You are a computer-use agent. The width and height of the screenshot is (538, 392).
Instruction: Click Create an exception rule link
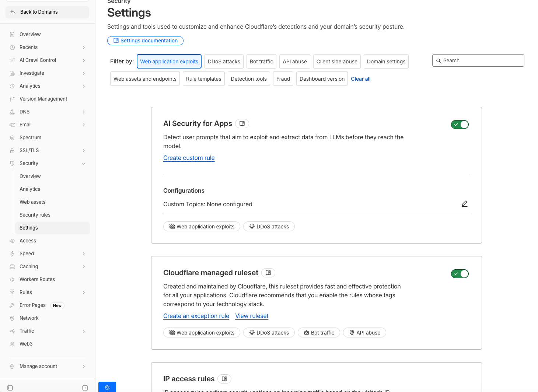[196, 316]
